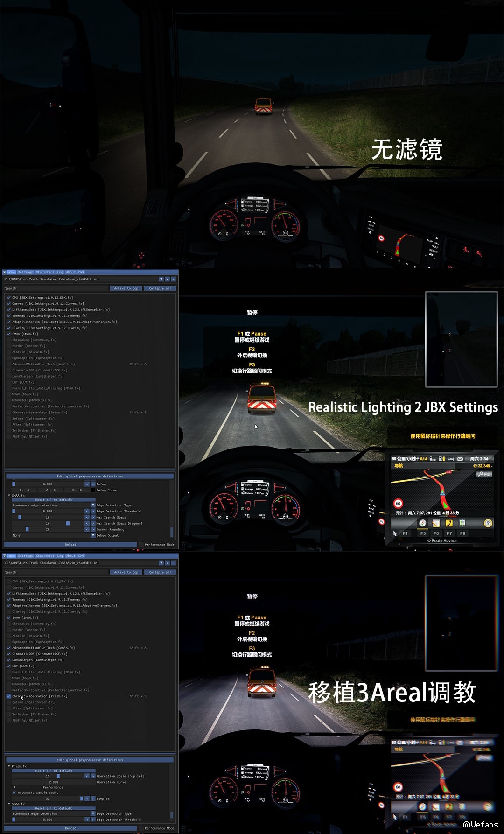Click the Aberration curve value field 2.000
This screenshot has width=504, height=834.
click(x=54, y=782)
